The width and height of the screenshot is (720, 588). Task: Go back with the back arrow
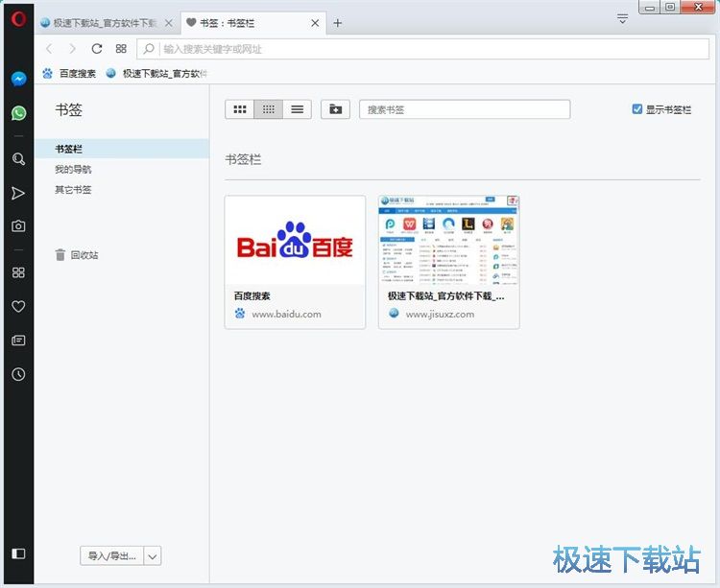50,49
